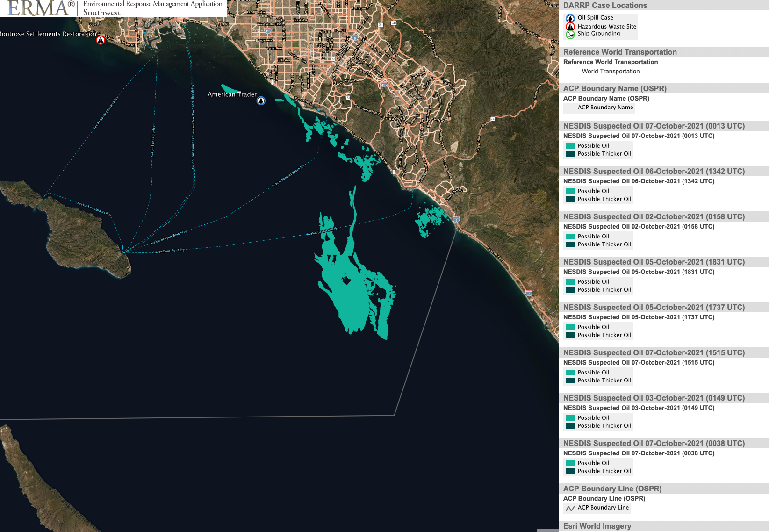Screen dimensions: 769x532
Task: Click the gray ACP Boundary Name (OSPR) header
Action: tap(664, 88)
